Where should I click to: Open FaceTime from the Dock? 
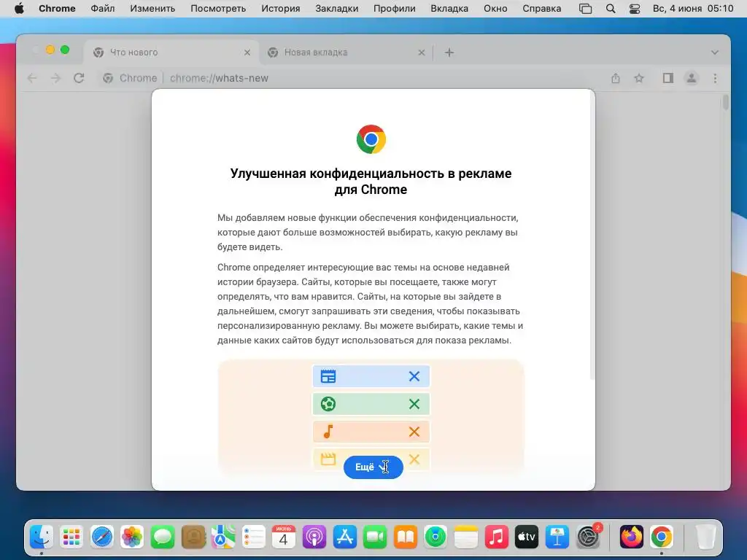[x=375, y=537]
